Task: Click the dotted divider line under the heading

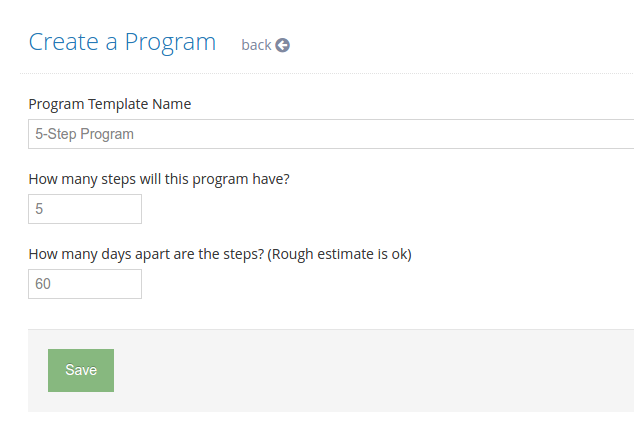Action: click(x=327, y=74)
